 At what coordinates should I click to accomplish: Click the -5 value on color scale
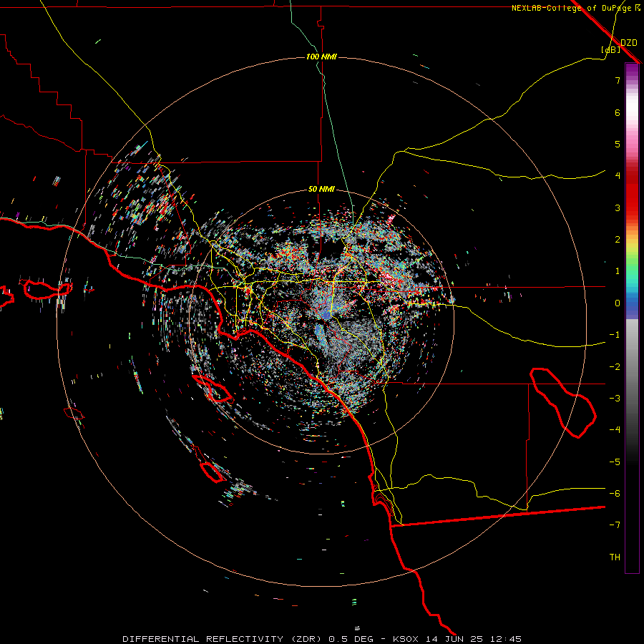click(x=615, y=462)
